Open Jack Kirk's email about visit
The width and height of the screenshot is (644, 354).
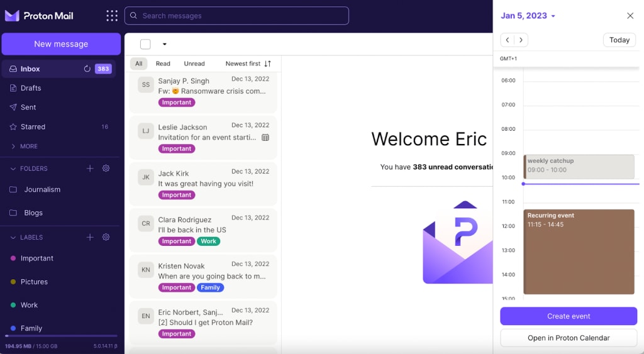pos(203,184)
